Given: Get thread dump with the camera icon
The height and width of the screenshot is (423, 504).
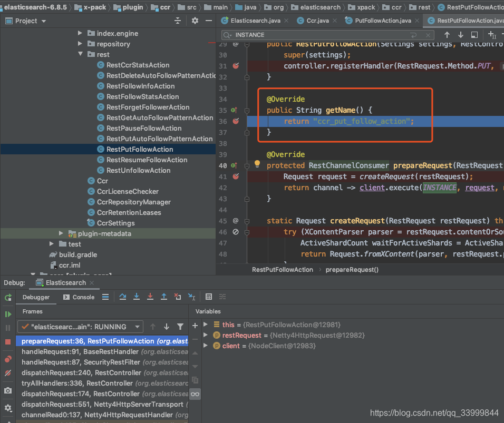Looking at the screenshot, I should coord(7,390).
